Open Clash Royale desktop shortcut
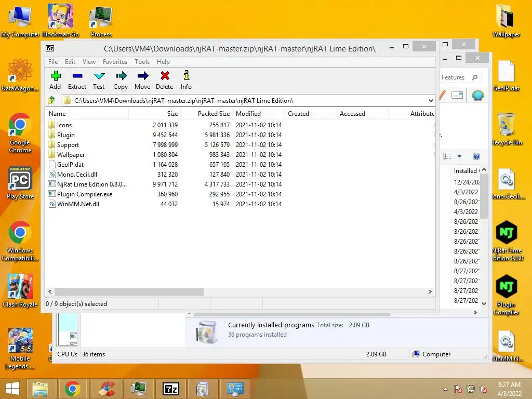Screen dimensions: 532x399 coord(20,291)
